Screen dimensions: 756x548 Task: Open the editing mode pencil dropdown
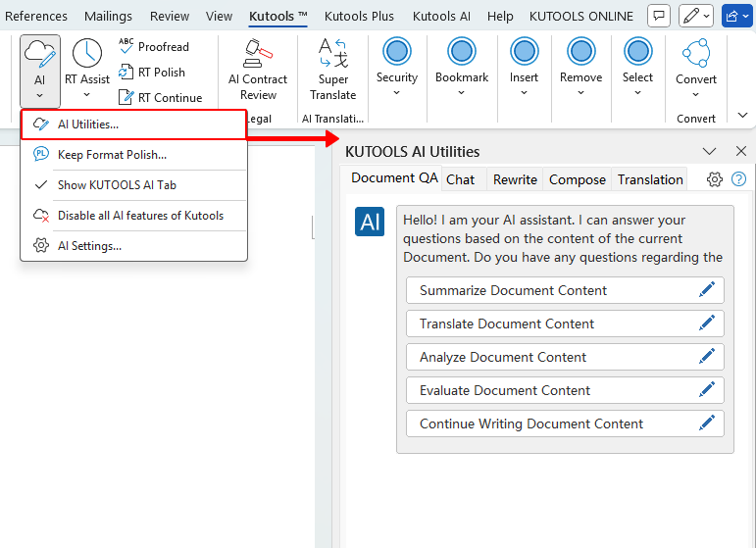tap(696, 16)
